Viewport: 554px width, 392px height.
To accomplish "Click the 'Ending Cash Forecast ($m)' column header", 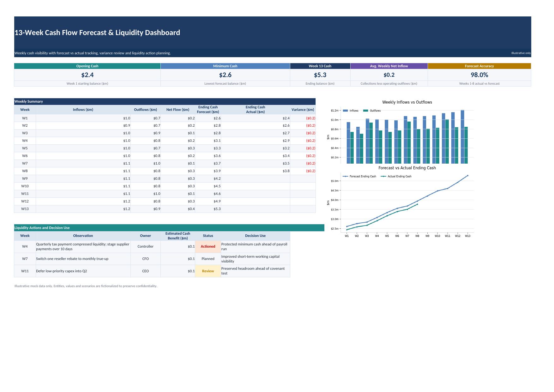I will tap(208, 110).
